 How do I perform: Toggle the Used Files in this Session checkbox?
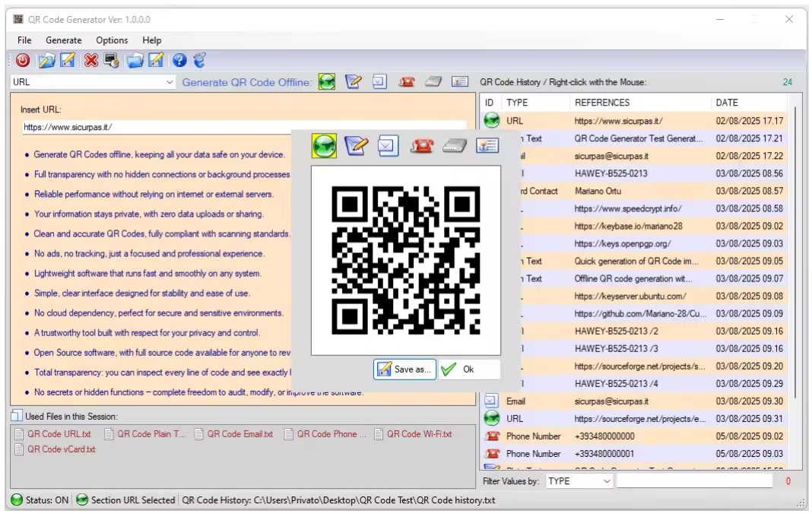[17, 416]
